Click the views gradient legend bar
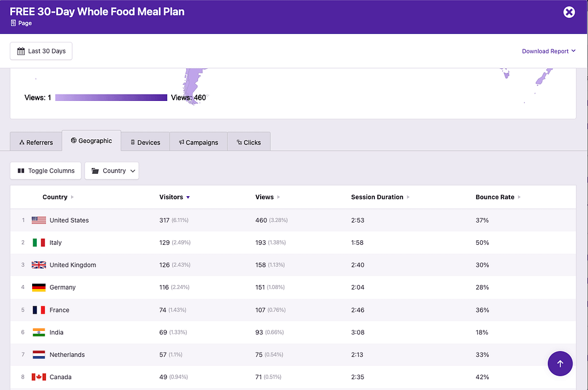The image size is (588, 390). (111, 97)
